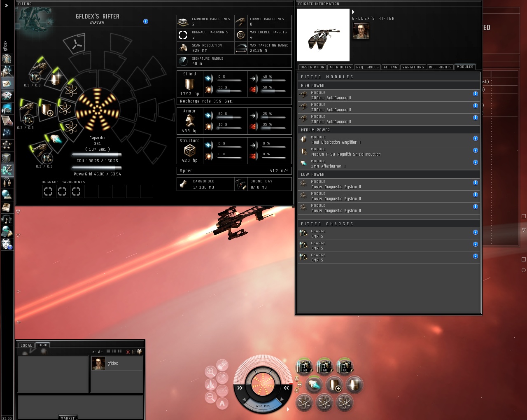Expand the upper collapsed panel triangle below Fitting
This screenshot has width=527, height=420.
(18, 212)
